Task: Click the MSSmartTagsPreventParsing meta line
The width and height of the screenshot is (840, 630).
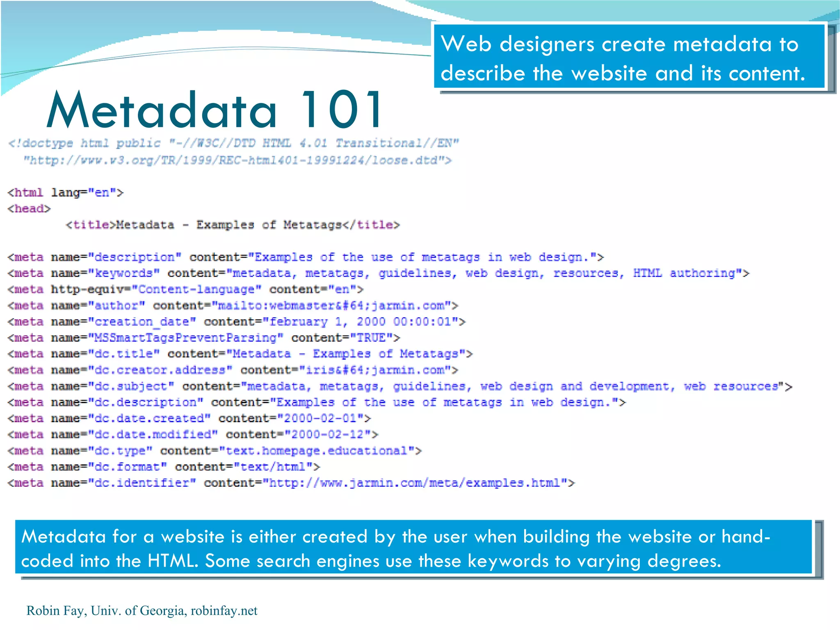Action: [204, 338]
